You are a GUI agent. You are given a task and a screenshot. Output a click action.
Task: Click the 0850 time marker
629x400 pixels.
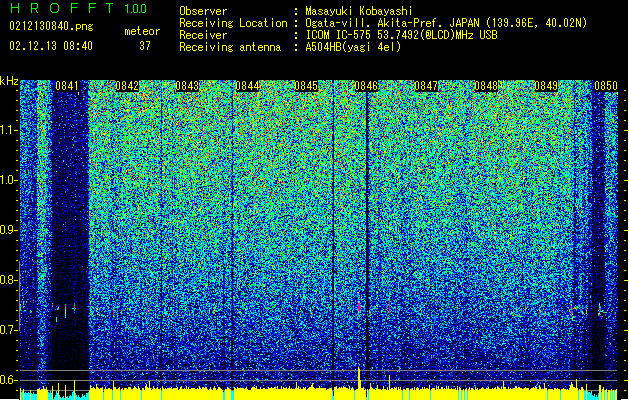pos(606,86)
